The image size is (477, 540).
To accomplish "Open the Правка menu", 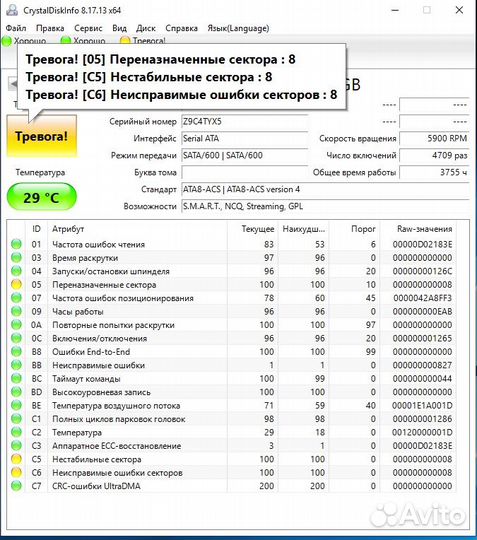I will pyautogui.click(x=50, y=28).
